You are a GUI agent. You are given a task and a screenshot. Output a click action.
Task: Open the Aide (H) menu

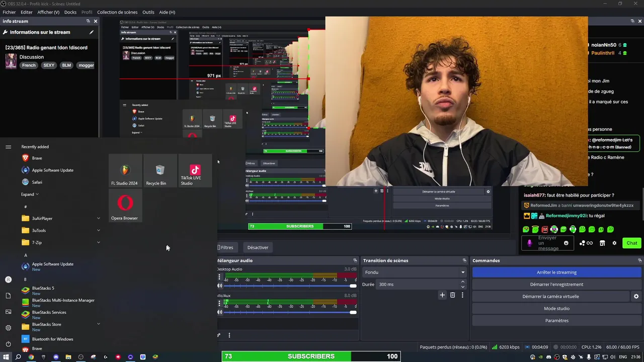tap(167, 12)
